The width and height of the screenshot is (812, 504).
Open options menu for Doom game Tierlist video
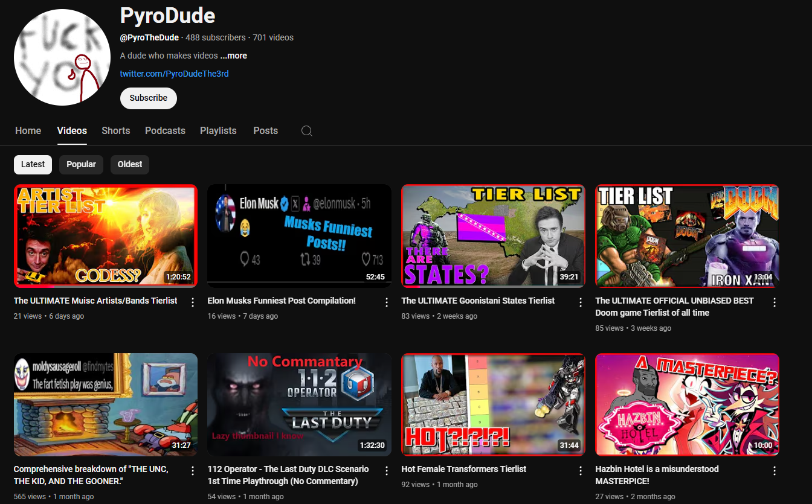coord(775,302)
